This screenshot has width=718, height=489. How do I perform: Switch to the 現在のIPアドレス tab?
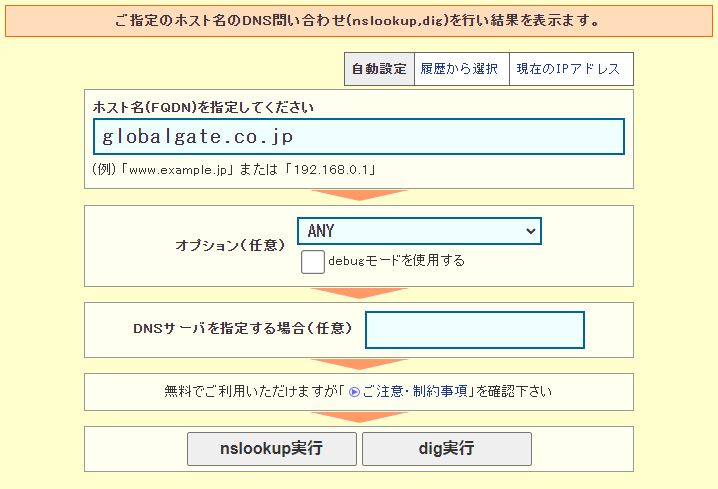click(571, 69)
